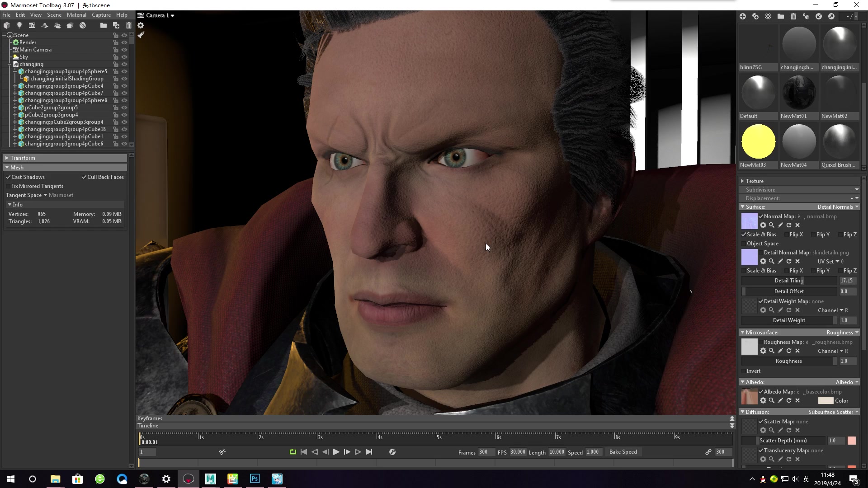Viewport: 868px width, 488px height.
Task: Toggle Cast Shadows checkbox on mesh
Action: coord(9,177)
